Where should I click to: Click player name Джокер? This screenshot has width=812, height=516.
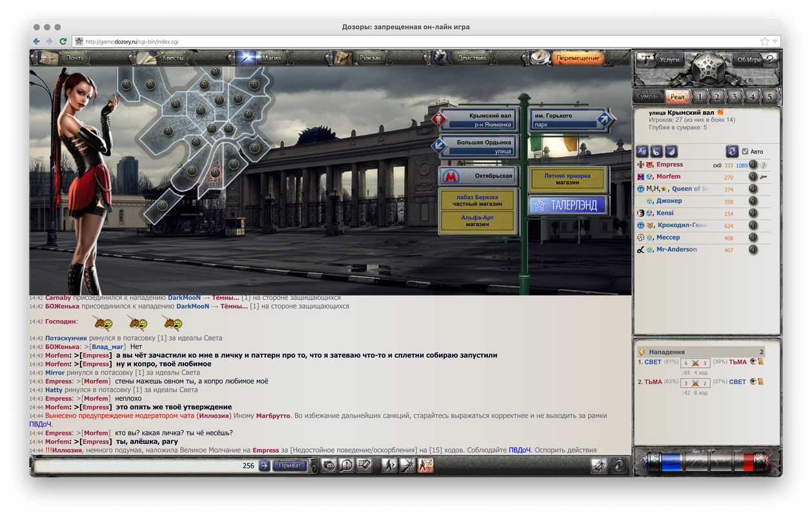click(x=669, y=201)
